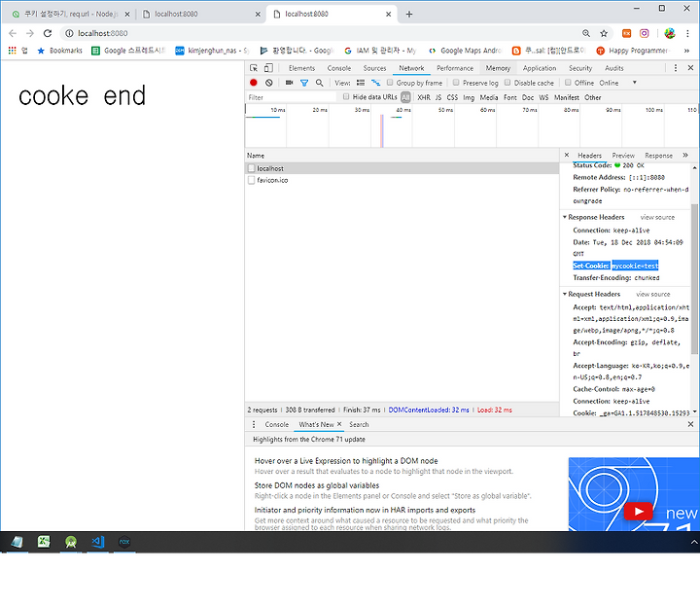Open the Chrome profile avatar

670,33
